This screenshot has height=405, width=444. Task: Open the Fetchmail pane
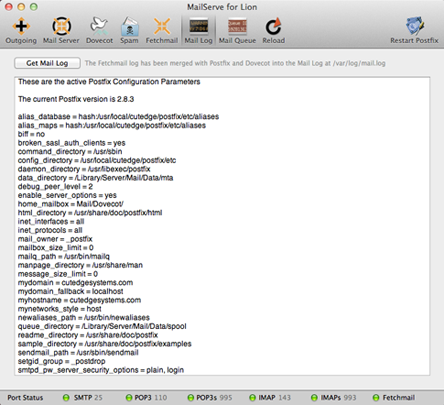point(162,30)
